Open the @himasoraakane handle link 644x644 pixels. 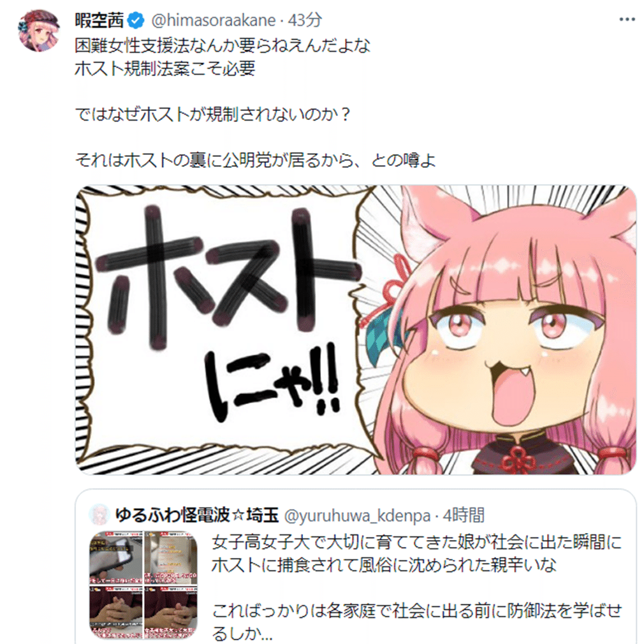tap(213, 20)
